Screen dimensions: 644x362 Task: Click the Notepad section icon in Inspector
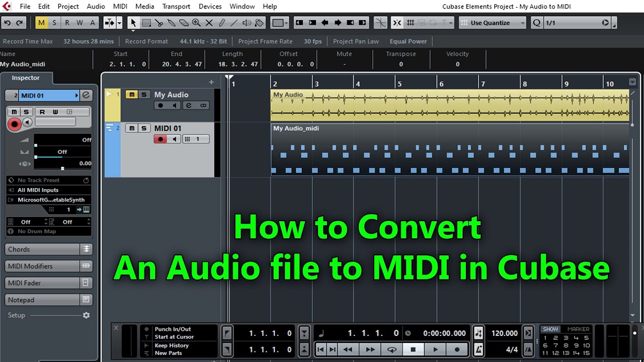(x=86, y=300)
